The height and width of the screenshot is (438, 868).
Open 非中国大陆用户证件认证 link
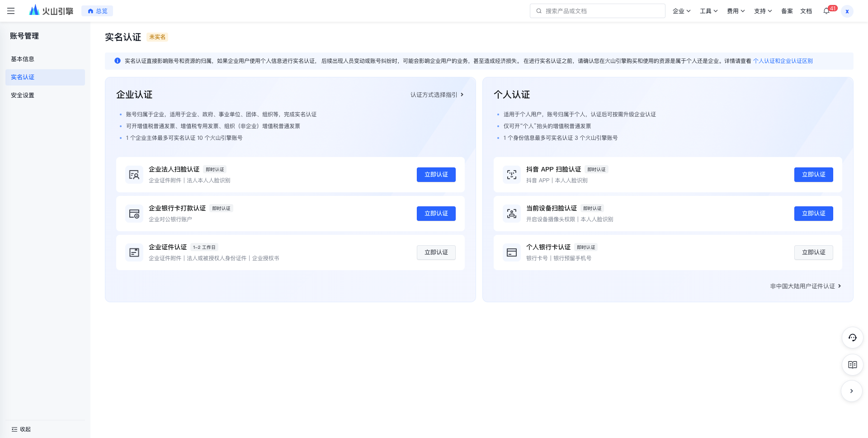coord(806,286)
